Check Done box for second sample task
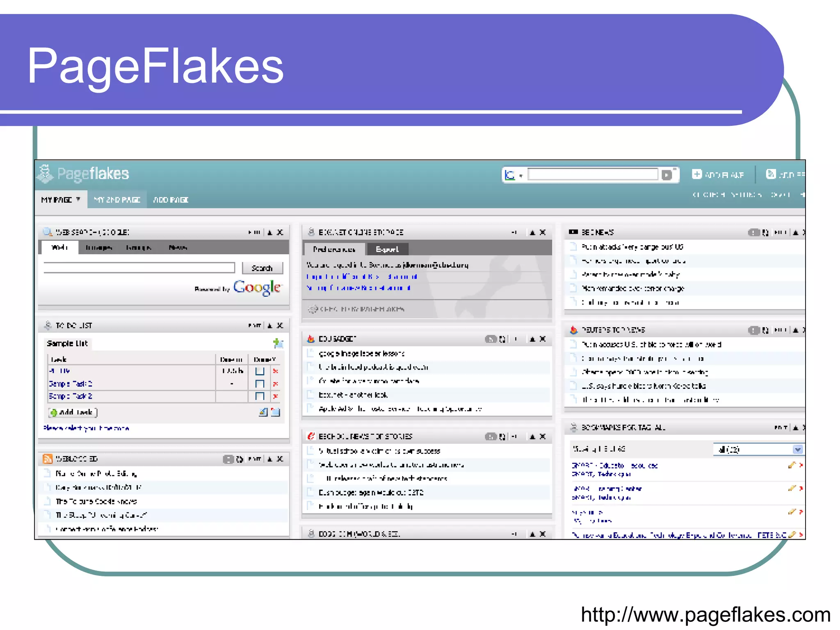This screenshot has height=630, width=840. pyautogui.click(x=260, y=384)
